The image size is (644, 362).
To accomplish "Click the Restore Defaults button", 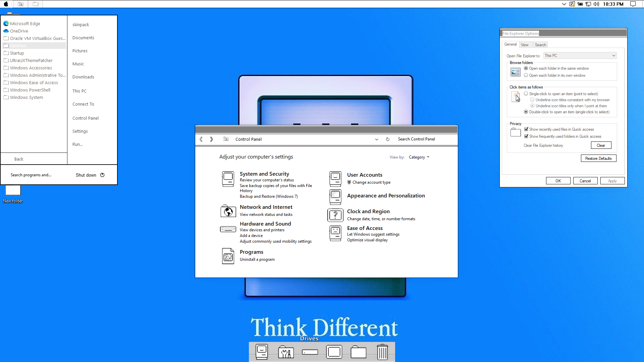I will pyautogui.click(x=598, y=159).
